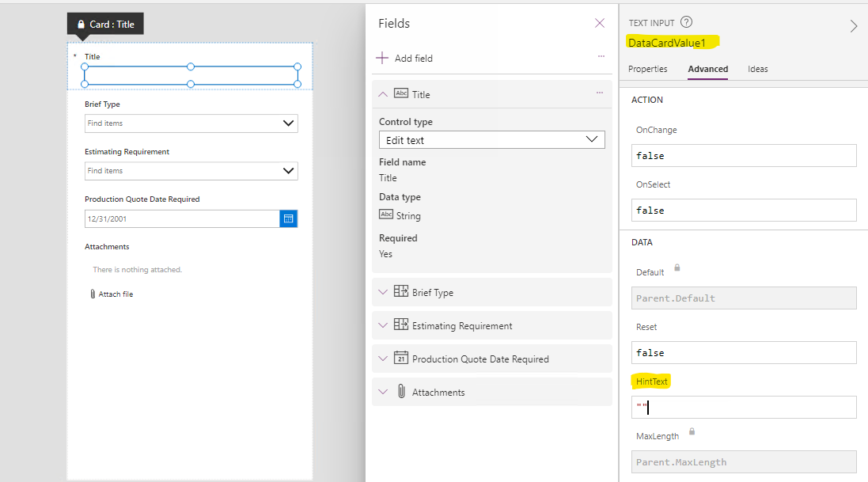The height and width of the screenshot is (482, 868).
Task: Click inside the HintText formula box
Action: [x=744, y=407]
